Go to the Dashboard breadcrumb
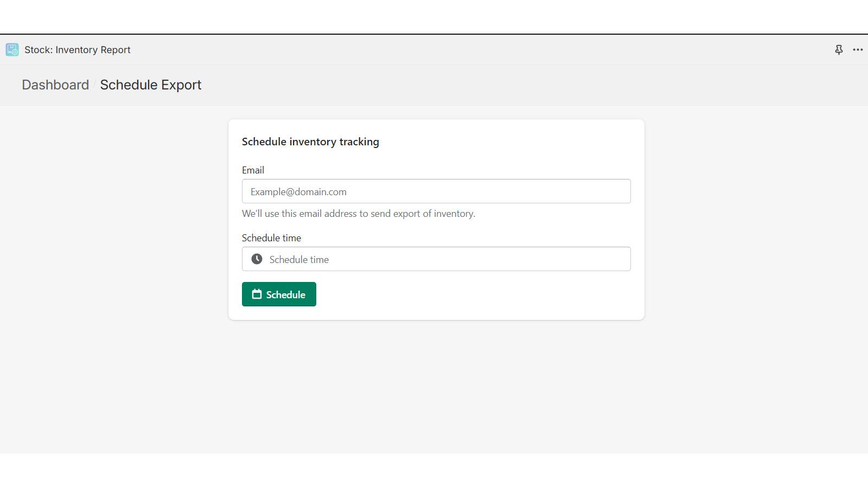Image resolution: width=868 pixels, height=488 pixels. (x=55, y=85)
